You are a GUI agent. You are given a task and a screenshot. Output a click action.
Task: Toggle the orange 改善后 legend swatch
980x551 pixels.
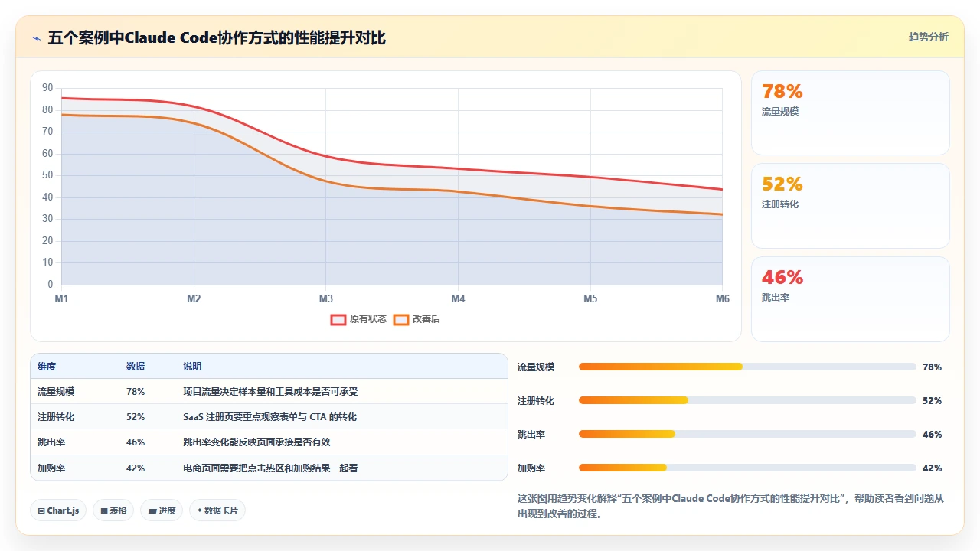(x=400, y=319)
